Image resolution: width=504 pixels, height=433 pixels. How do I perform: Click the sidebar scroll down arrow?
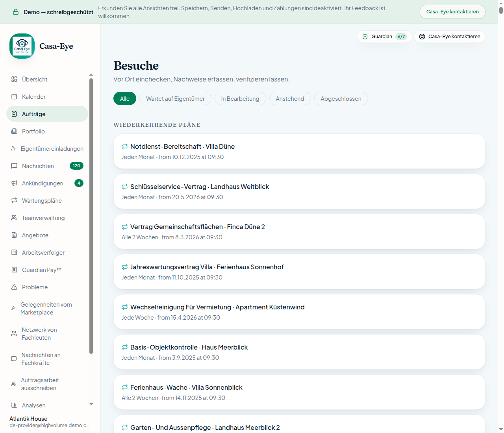[91, 404]
